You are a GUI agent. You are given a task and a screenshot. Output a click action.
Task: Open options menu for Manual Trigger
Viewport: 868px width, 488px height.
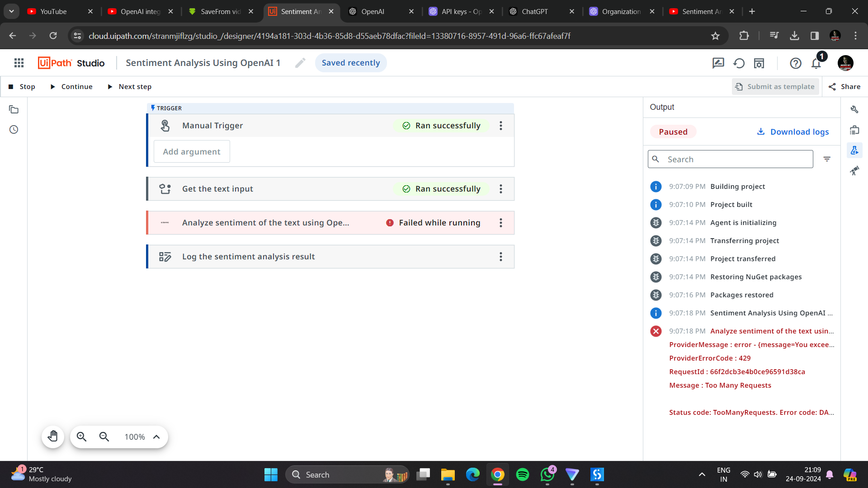pyautogui.click(x=500, y=126)
